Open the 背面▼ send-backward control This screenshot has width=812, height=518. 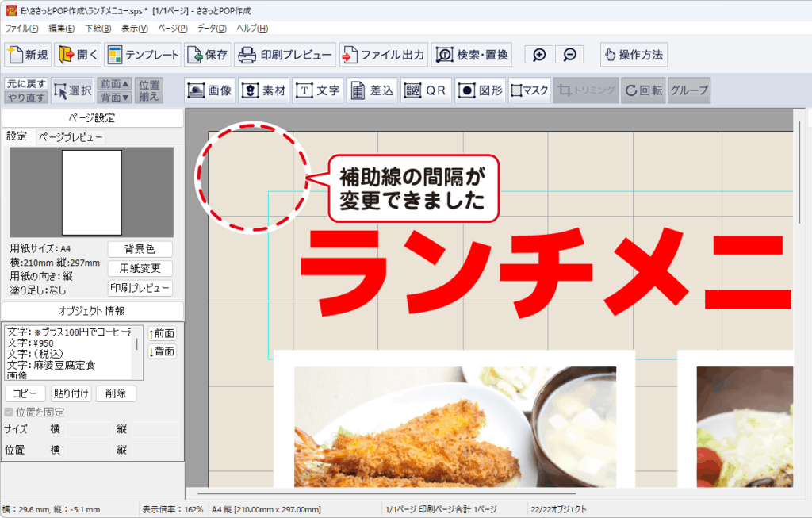(x=115, y=98)
